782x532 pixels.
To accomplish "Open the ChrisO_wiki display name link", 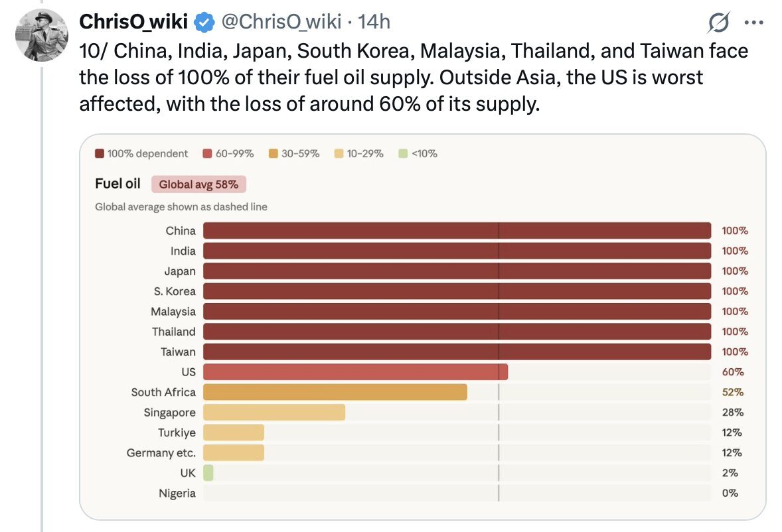I will [x=133, y=22].
